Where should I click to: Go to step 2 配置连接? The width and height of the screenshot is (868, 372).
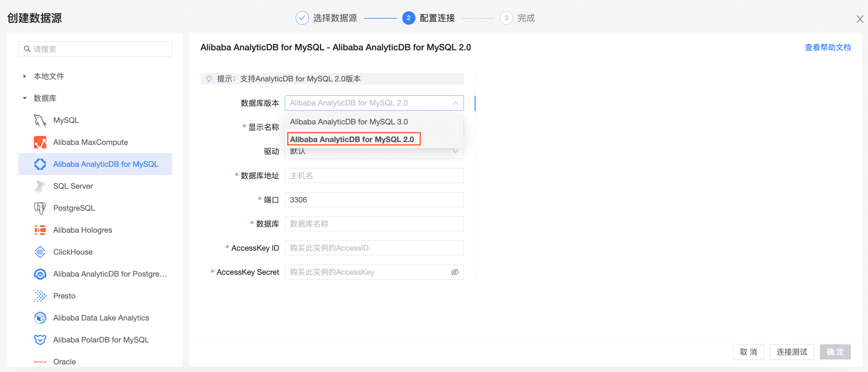(428, 18)
